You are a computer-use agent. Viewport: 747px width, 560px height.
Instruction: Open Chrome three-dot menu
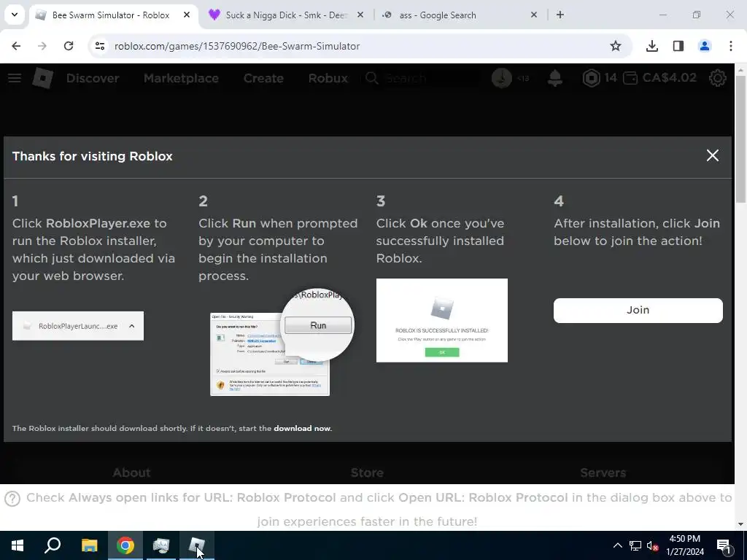pos(731,46)
